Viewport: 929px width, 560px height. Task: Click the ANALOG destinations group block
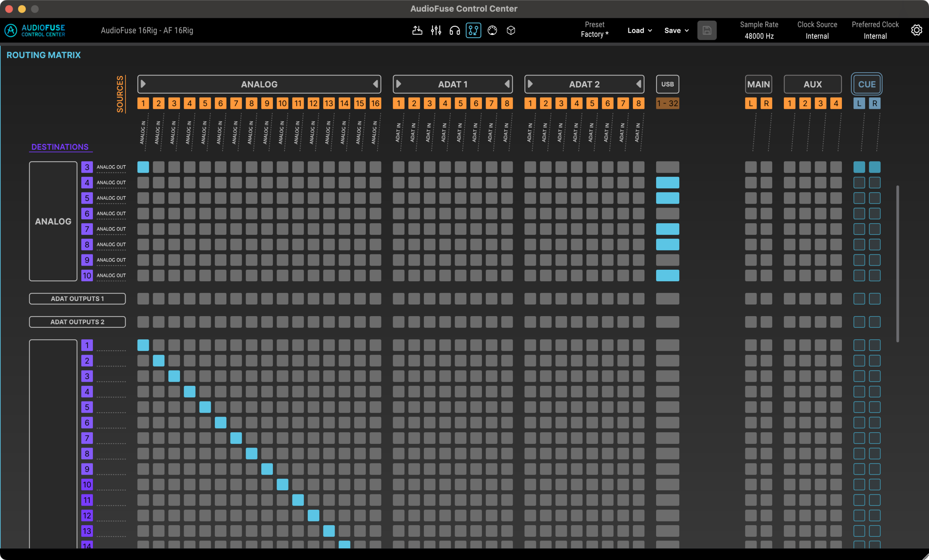[53, 221]
